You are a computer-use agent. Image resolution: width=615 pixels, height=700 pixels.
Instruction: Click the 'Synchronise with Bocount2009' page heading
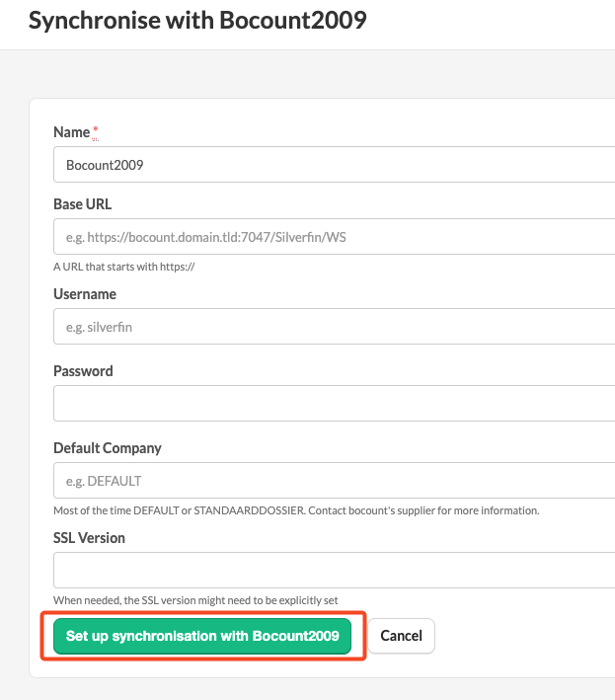[x=197, y=21]
